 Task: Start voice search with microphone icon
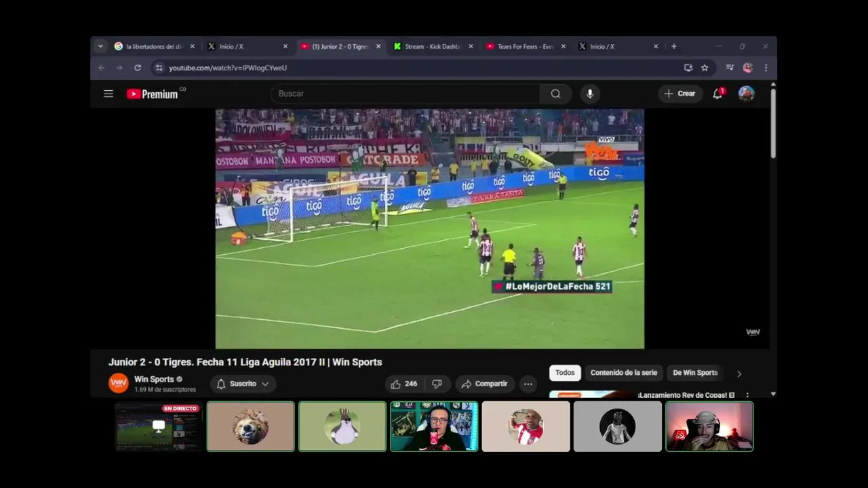coord(590,94)
